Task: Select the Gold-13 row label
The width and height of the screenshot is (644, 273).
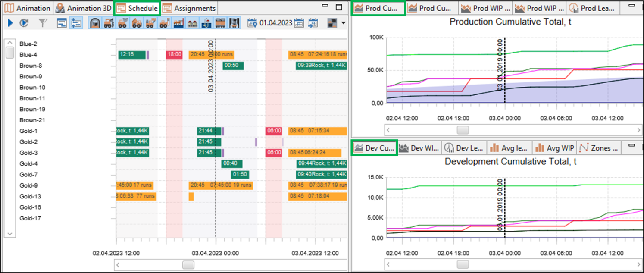Action: point(31,196)
